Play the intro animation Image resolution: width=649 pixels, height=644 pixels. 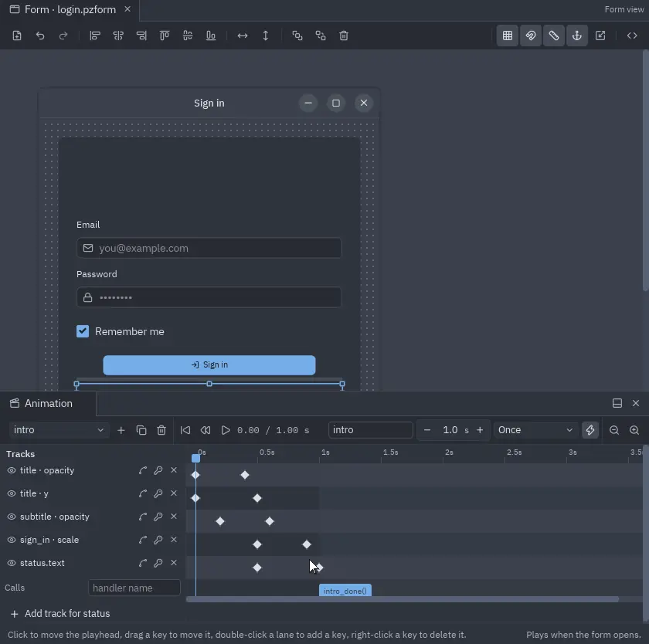pyautogui.click(x=226, y=430)
